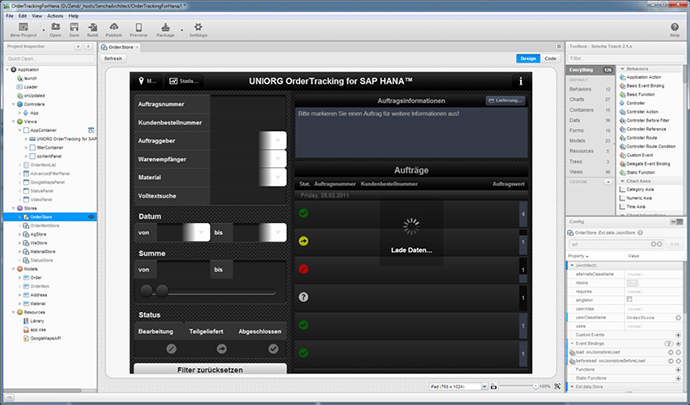Collapse the Chart Axis toolbox group
Screen dimensions: 690x405
click(x=622, y=181)
